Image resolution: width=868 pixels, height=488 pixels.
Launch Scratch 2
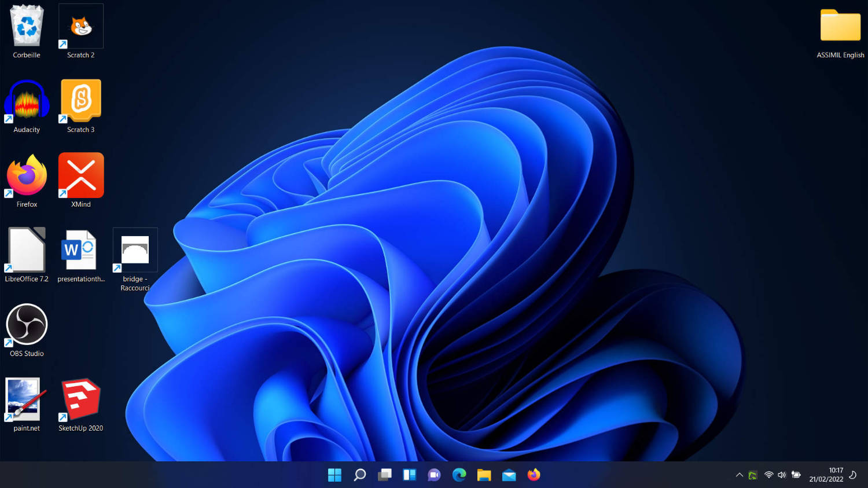click(x=80, y=26)
